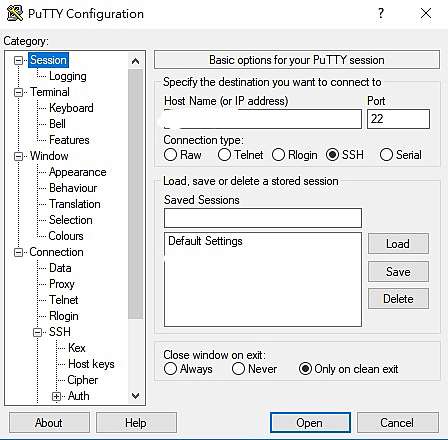The image size is (448, 440).
Task: Select the Serial connection type
Action: 386,155
